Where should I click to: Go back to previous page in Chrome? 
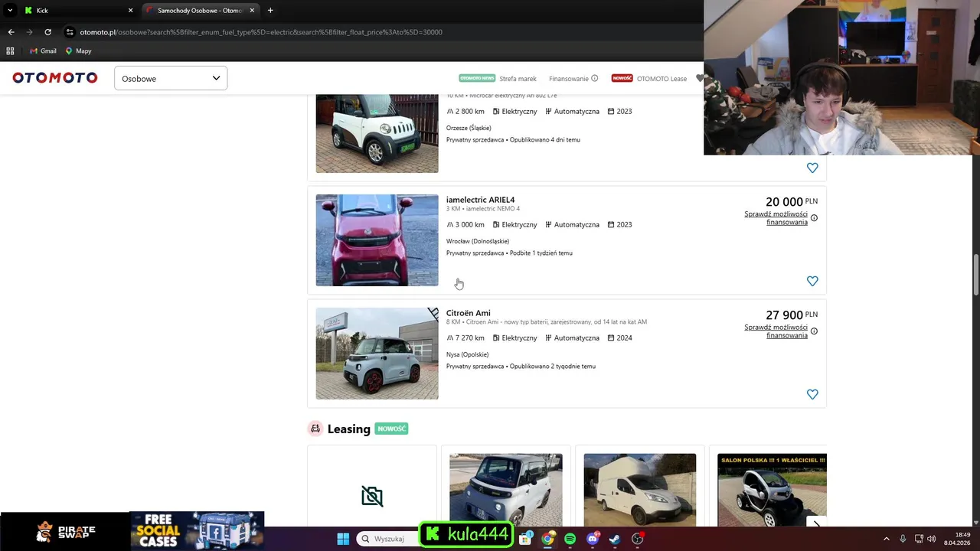point(11,32)
